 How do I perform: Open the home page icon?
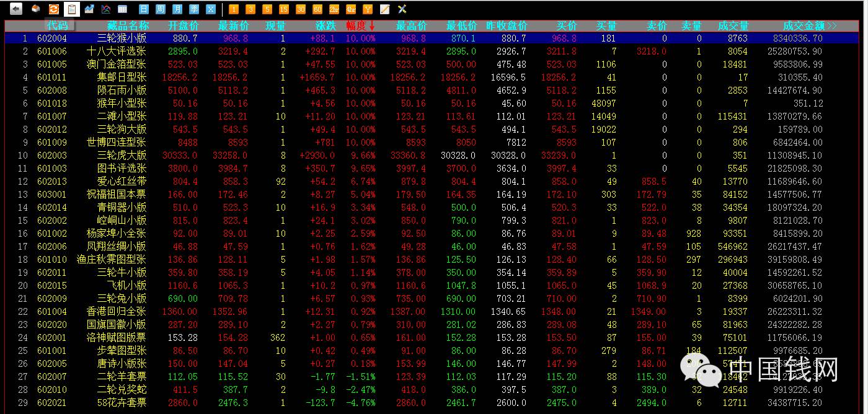(35, 9)
